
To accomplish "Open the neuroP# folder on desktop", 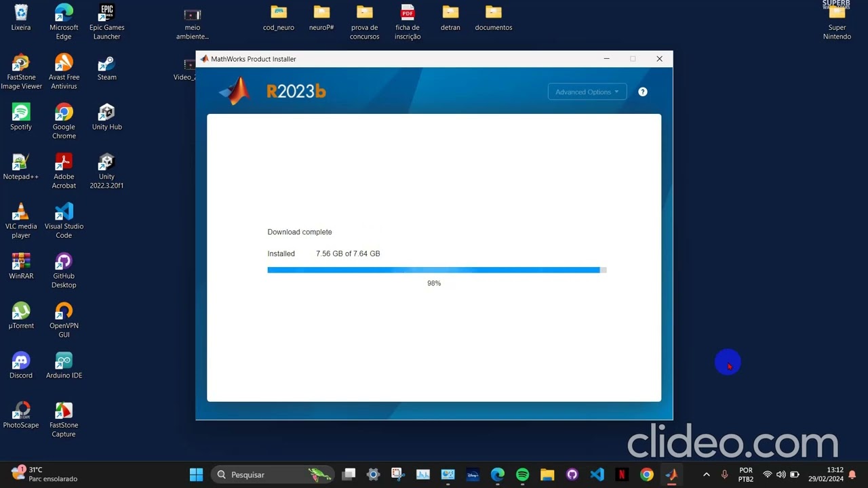I will coord(321,18).
